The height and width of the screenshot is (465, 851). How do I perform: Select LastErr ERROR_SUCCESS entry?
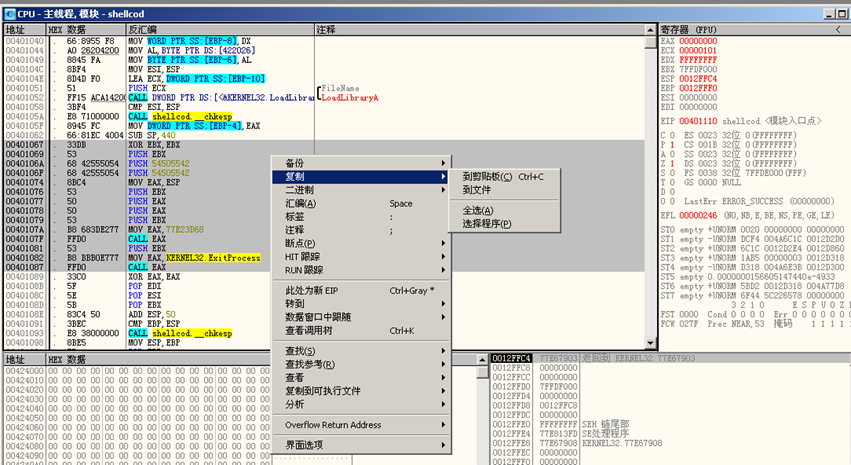pyautogui.click(x=759, y=201)
